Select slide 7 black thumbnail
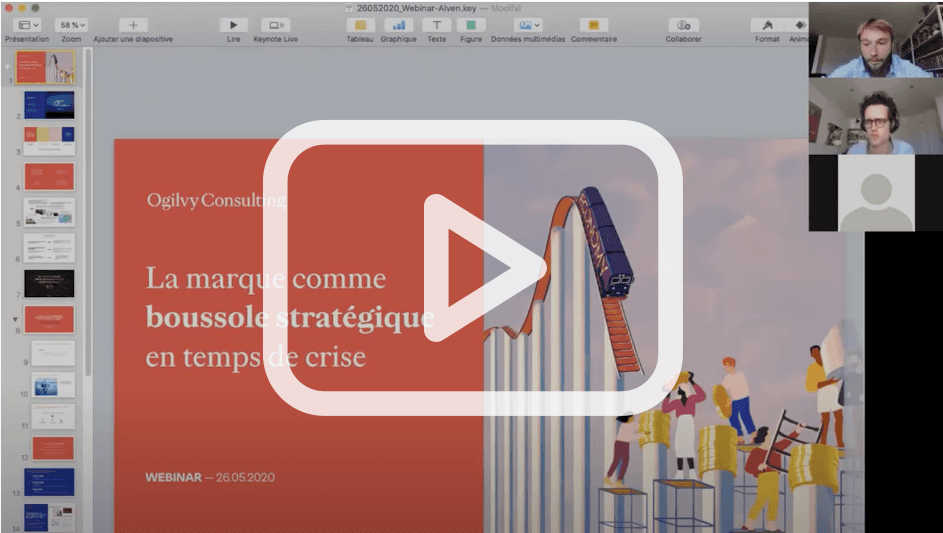This screenshot has width=943, height=533. coord(49,283)
